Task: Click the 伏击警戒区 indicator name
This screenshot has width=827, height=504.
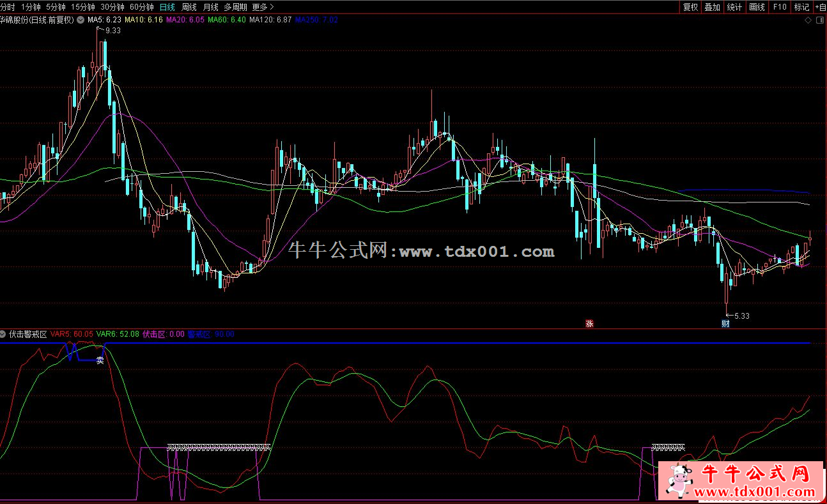Action: [28, 334]
